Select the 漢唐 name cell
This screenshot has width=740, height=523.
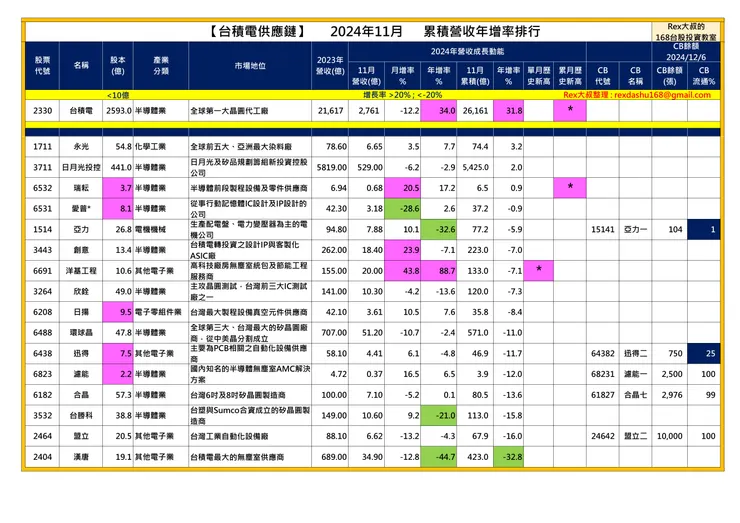pyautogui.click(x=81, y=457)
